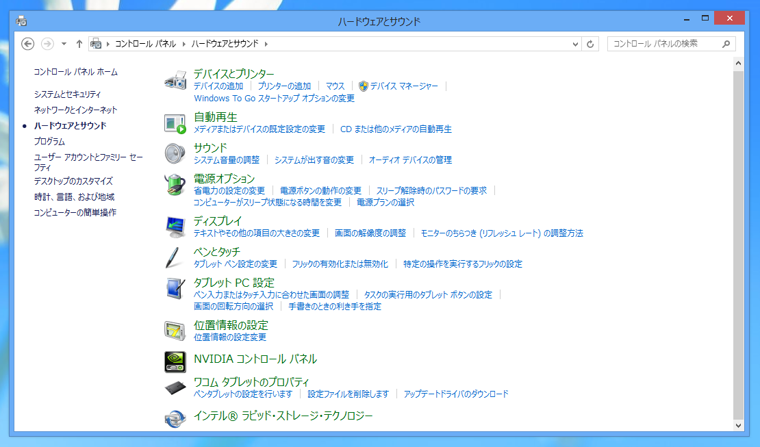Click the battery icon for 電源オプション

click(175, 185)
